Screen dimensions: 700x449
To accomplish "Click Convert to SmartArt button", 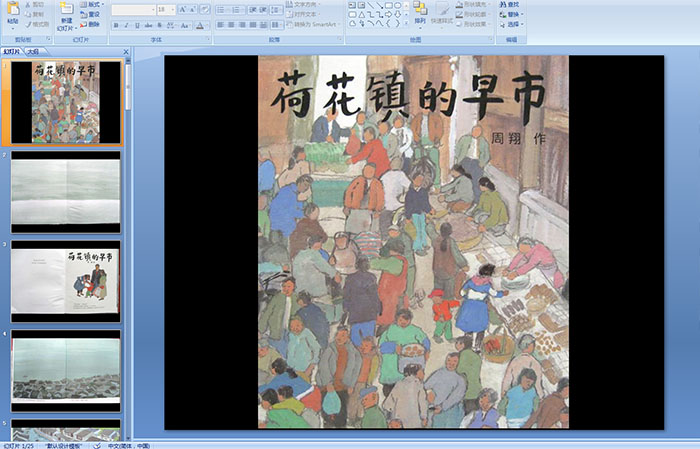I will [312, 24].
